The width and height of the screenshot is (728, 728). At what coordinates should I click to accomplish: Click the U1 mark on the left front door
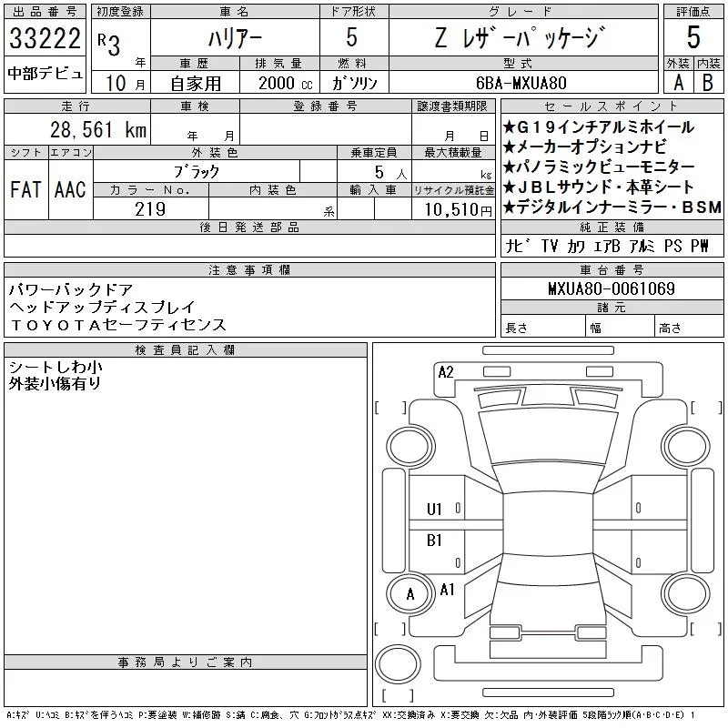click(434, 510)
